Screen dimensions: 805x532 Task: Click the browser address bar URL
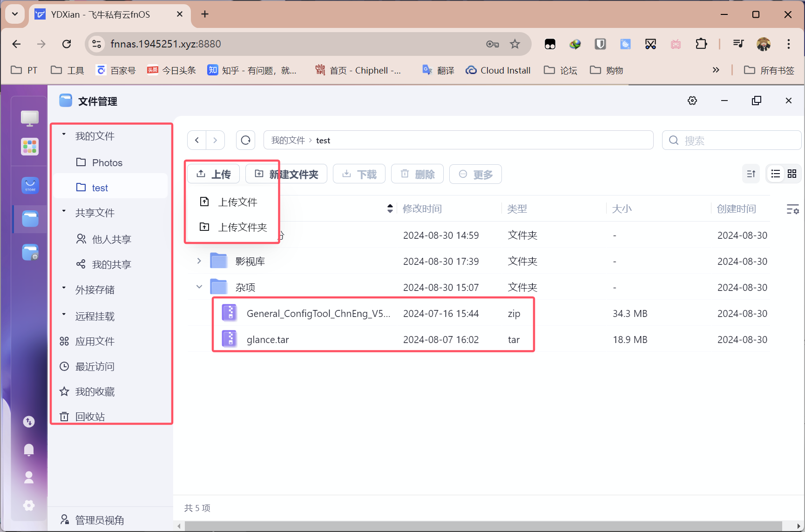click(x=166, y=44)
